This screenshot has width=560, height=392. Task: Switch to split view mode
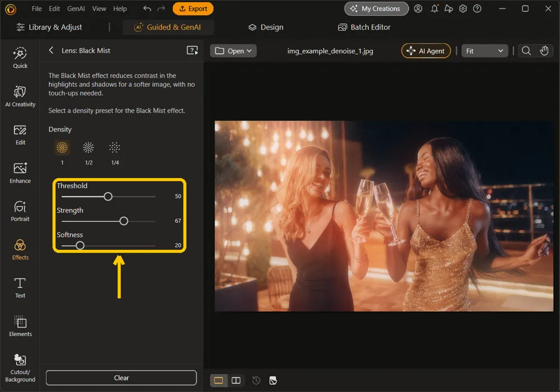click(x=236, y=380)
